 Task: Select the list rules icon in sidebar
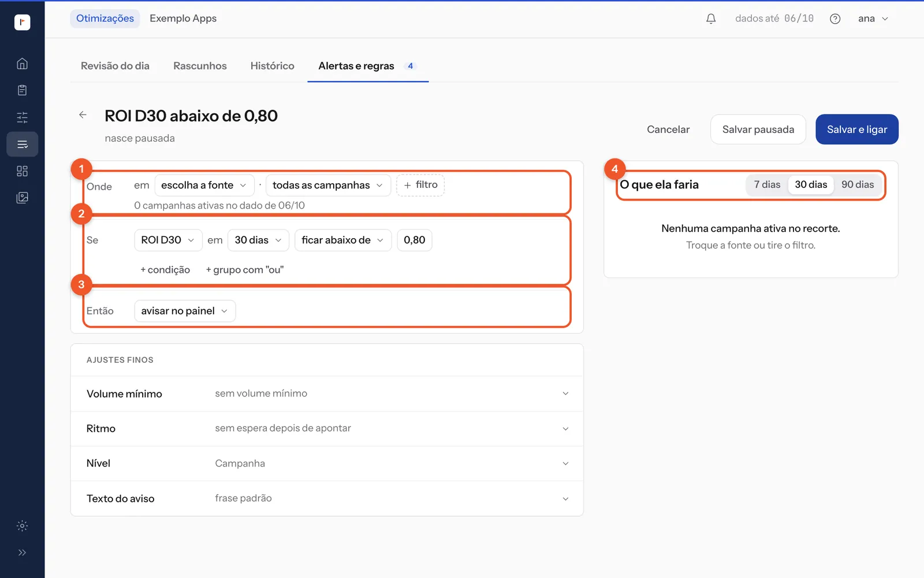22,144
